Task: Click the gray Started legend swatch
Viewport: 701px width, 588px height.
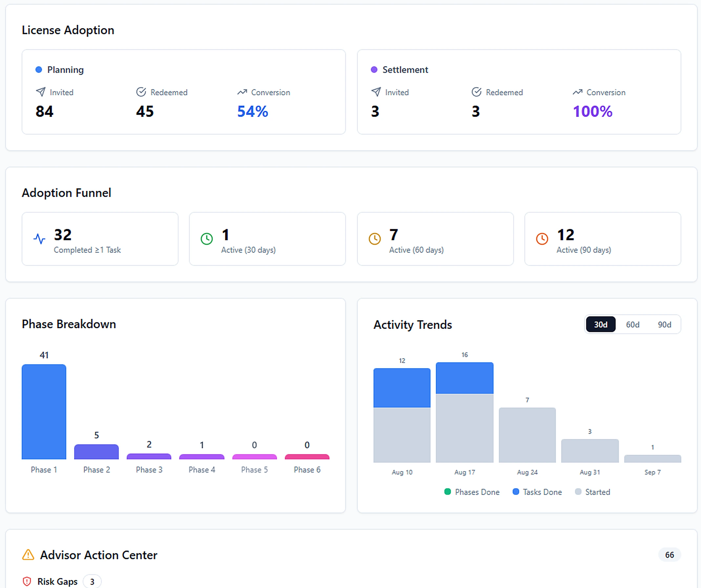Action: [x=578, y=492]
